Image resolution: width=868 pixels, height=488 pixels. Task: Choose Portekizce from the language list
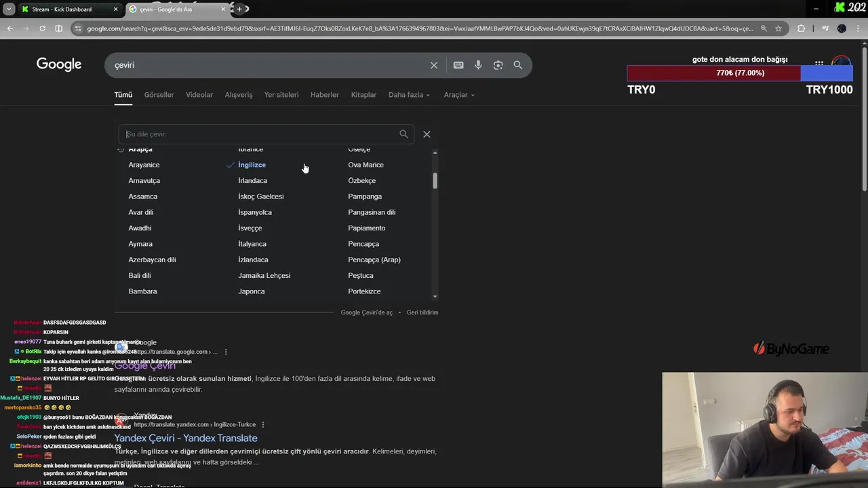[x=364, y=291]
